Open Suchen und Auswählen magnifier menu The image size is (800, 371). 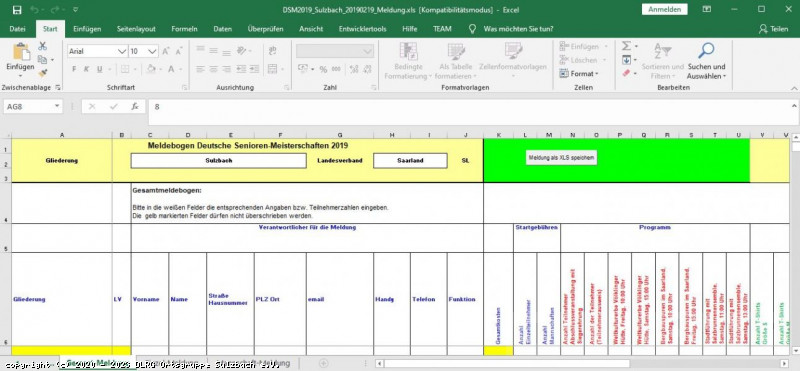point(706,61)
